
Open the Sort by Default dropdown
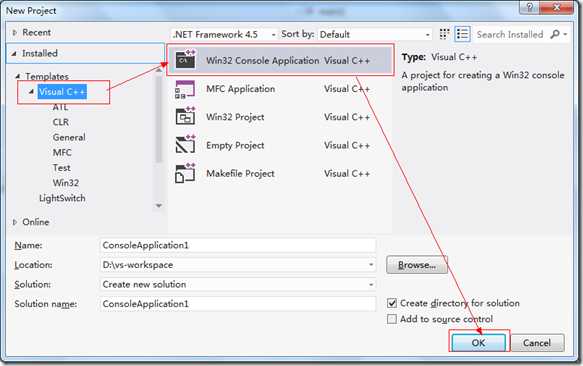pos(428,35)
